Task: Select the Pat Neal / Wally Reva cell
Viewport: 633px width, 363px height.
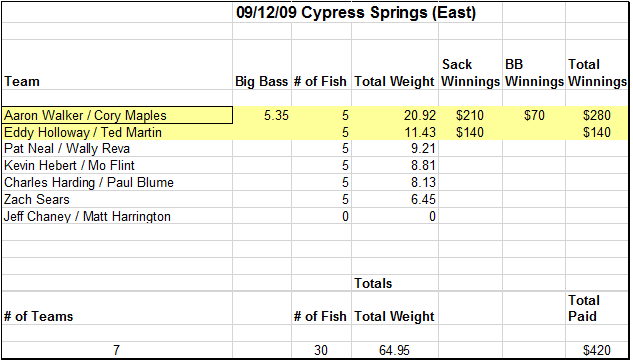Action: point(117,149)
